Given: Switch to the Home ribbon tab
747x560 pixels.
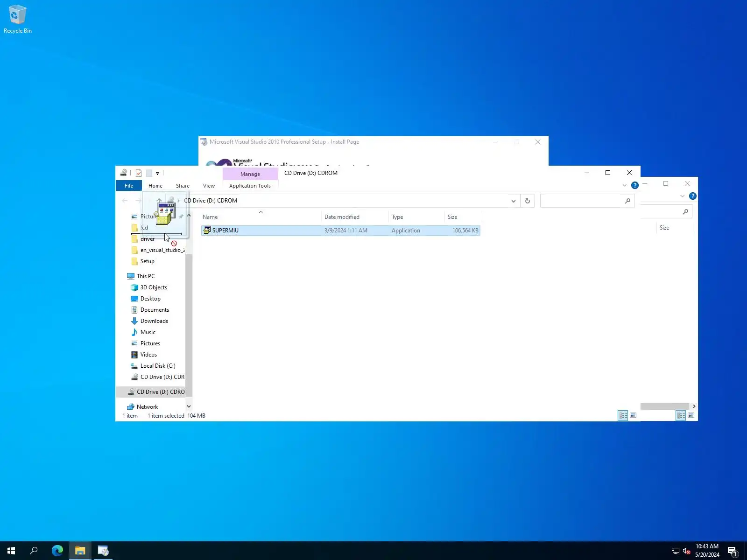Looking at the screenshot, I should pyautogui.click(x=155, y=186).
